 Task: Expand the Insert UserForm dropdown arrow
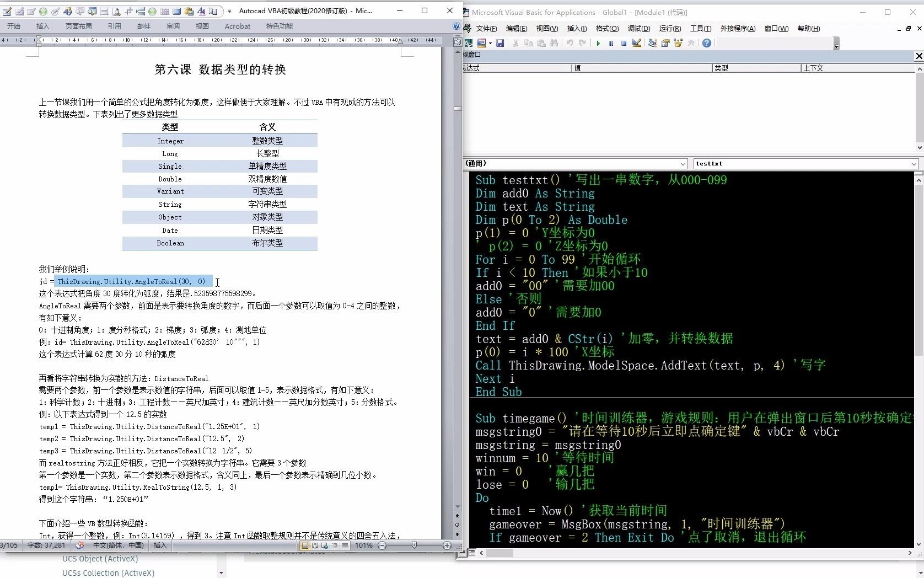pyautogui.click(x=490, y=43)
